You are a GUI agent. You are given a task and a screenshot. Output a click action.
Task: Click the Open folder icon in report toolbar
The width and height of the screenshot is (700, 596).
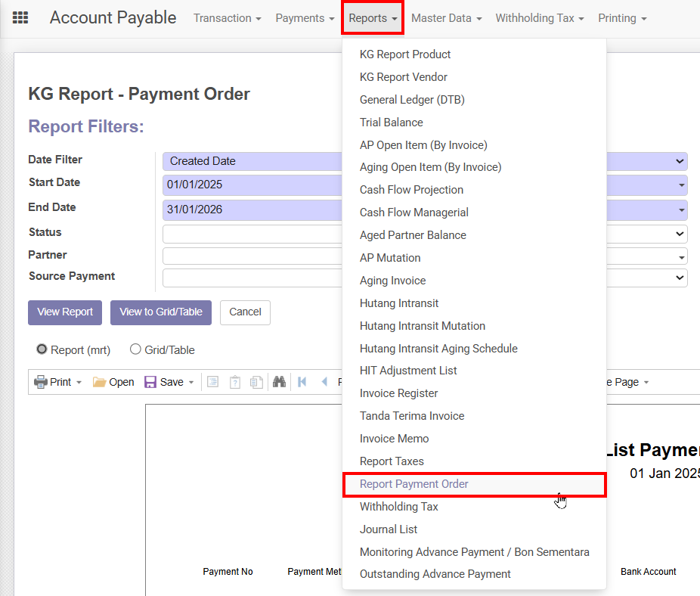pyautogui.click(x=100, y=382)
